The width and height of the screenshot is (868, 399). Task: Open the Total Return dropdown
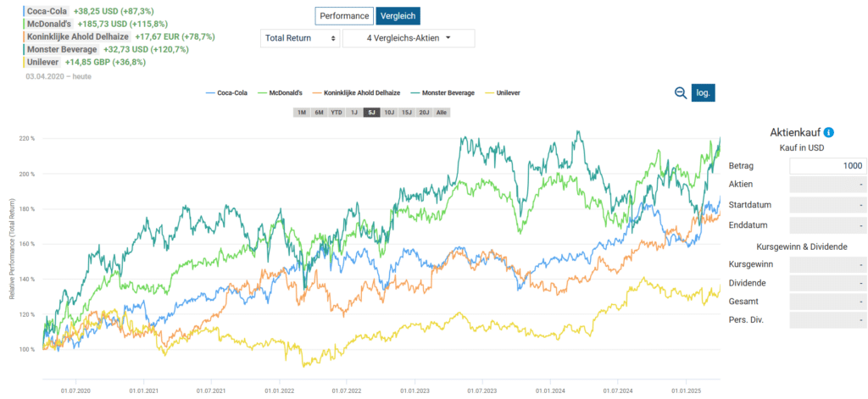(300, 38)
